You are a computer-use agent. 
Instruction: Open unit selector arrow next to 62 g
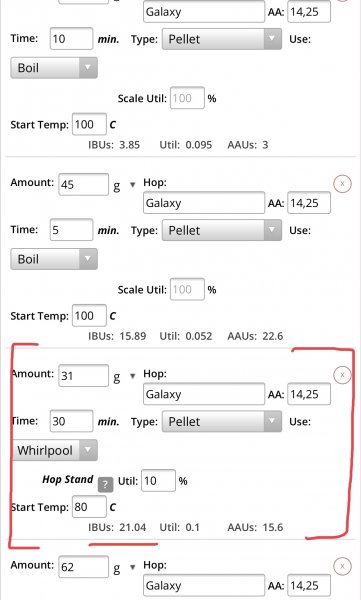[132, 567]
